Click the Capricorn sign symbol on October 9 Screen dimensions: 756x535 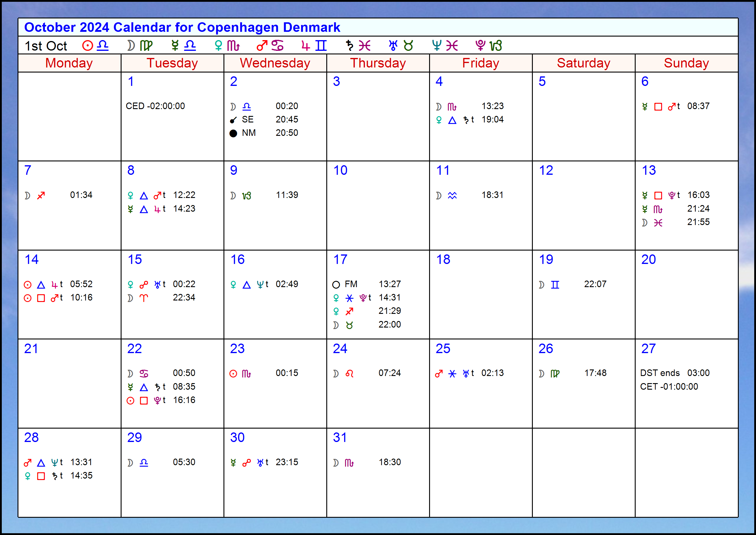point(247,196)
